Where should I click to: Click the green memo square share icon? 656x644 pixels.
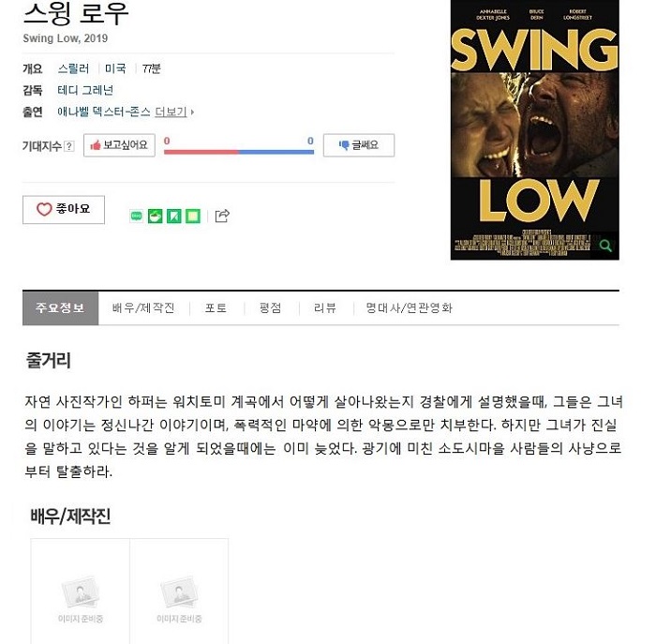193,216
